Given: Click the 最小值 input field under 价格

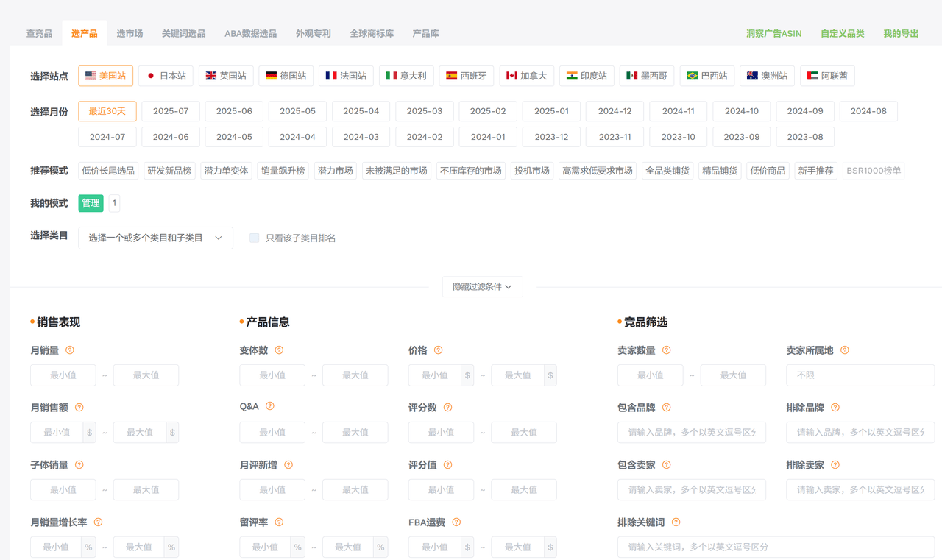Looking at the screenshot, I should [x=434, y=375].
